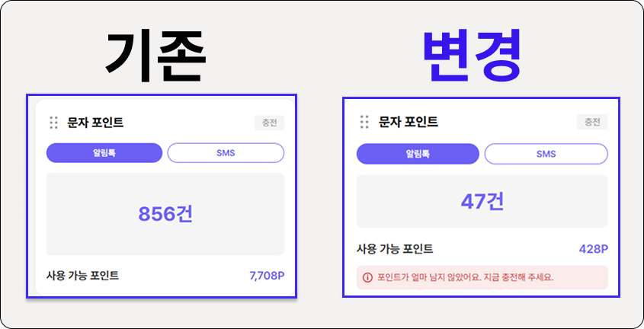The image size is (644, 329).
Task: Click the black 기존 heading
Action: pos(155,57)
